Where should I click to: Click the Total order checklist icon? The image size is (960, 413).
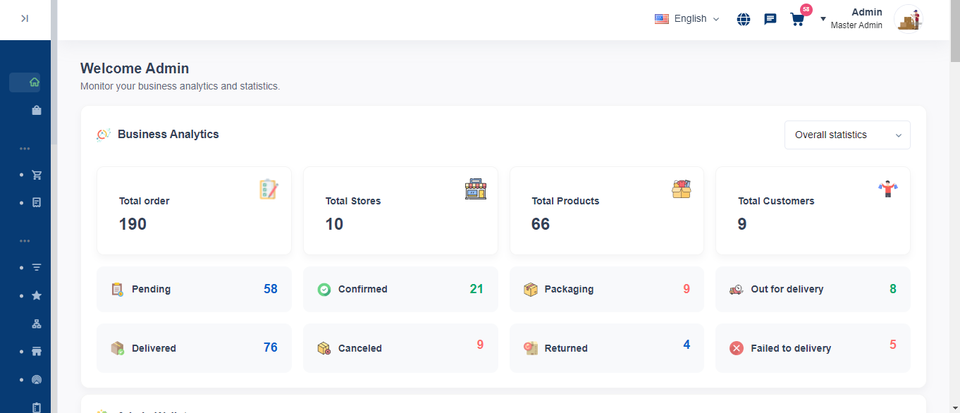tap(269, 189)
